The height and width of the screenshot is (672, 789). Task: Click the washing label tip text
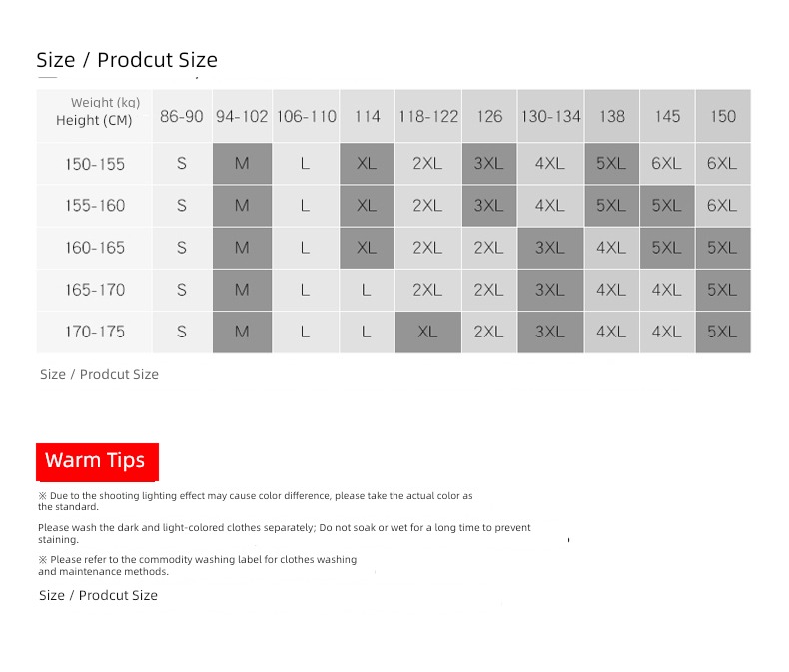[198, 565]
